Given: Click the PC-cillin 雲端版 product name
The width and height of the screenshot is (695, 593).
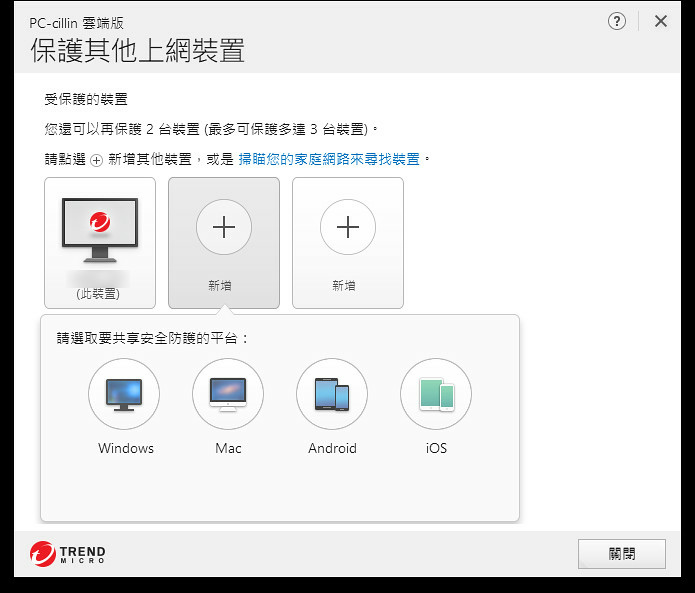Looking at the screenshot, I should (77, 23).
